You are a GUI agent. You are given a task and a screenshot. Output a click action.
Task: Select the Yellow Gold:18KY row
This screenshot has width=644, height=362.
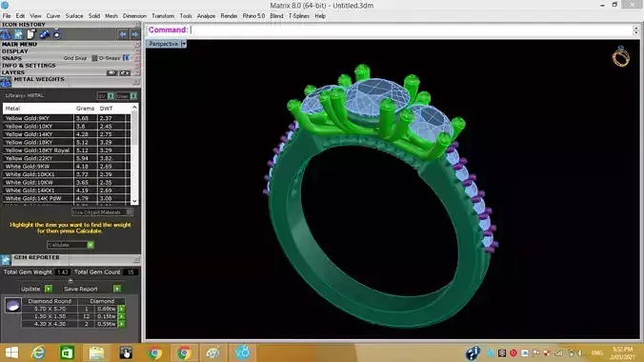pos(67,142)
